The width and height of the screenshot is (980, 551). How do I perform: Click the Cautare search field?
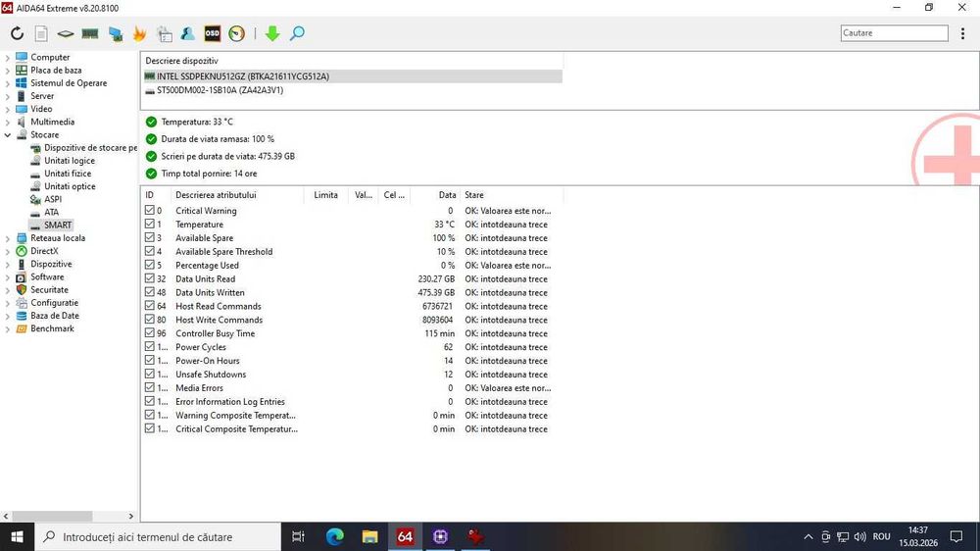(x=895, y=33)
